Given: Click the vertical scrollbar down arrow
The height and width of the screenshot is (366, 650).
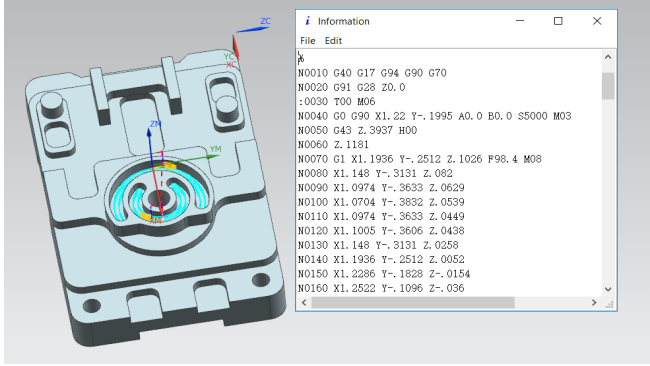Looking at the screenshot, I should pos(608,289).
